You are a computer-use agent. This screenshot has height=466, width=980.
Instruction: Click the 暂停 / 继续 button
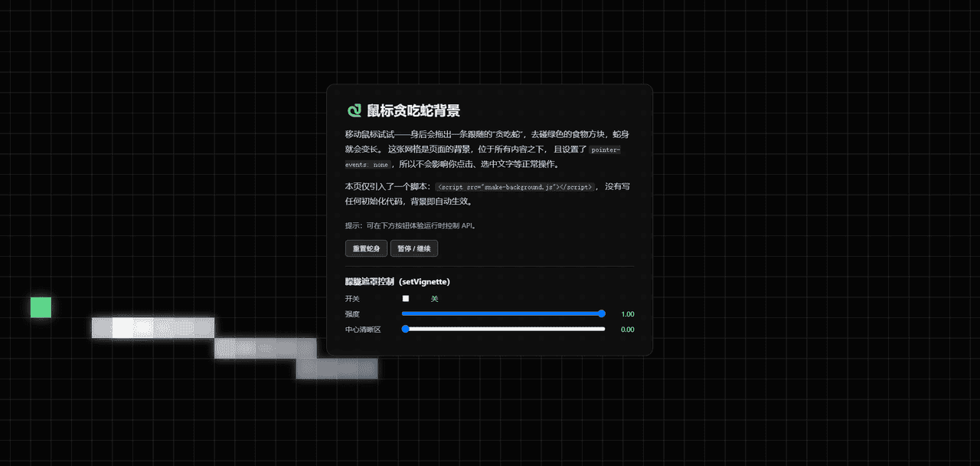(414, 248)
